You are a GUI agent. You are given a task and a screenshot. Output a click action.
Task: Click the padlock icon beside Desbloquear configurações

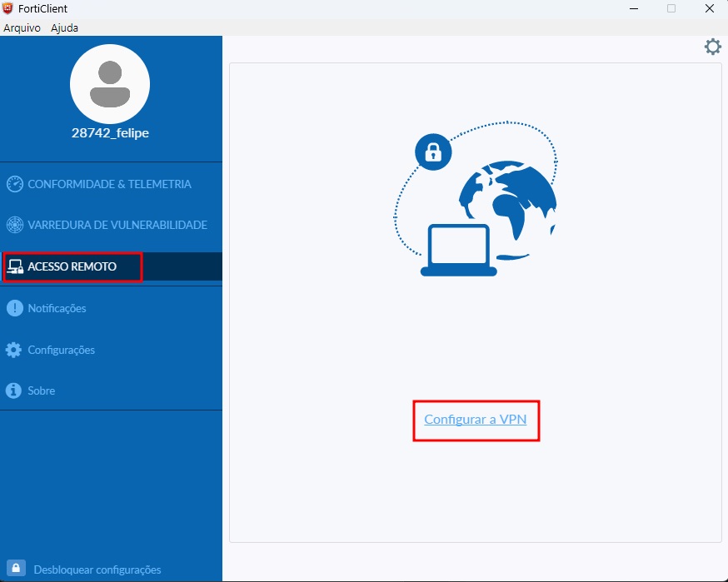pyautogui.click(x=16, y=569)
